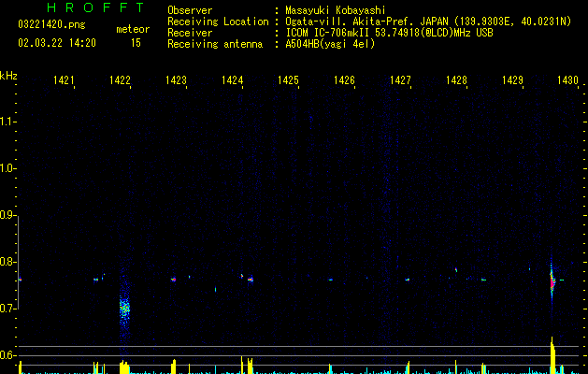
Task: Click the "Observer" label
Action: click(x=190, y=10)
